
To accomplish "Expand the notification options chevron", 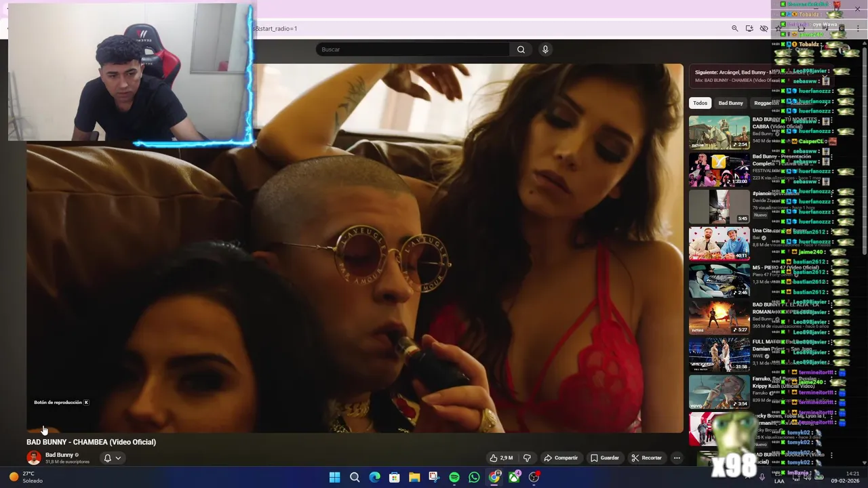I will pyautogui.click(x=118, y=458).
